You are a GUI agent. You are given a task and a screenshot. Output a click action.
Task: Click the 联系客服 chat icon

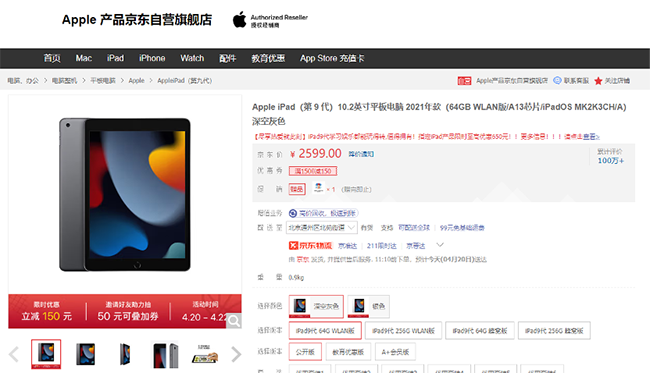pyautogui.click(x=558, y=80)
